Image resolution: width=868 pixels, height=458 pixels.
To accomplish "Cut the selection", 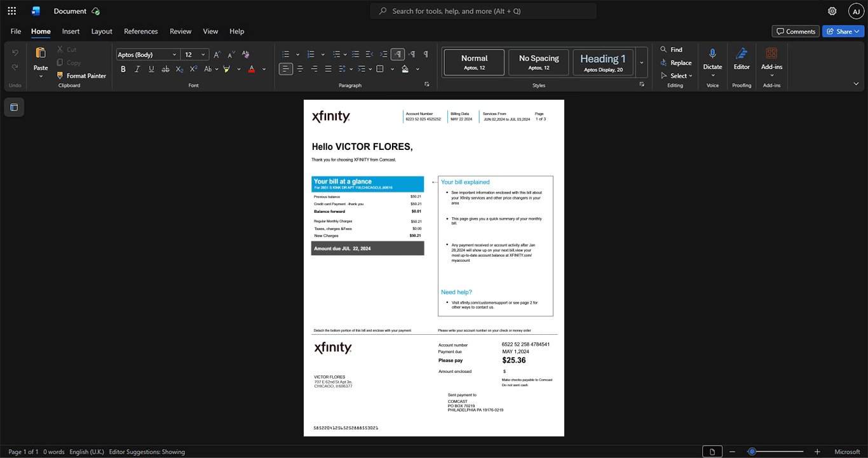I will coord(67,50).
